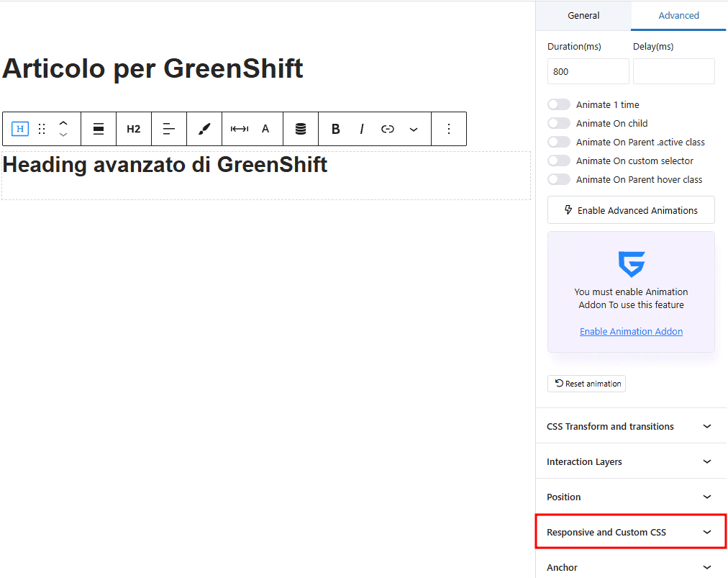Click Enable Advanced Animations button

[631, 210]
